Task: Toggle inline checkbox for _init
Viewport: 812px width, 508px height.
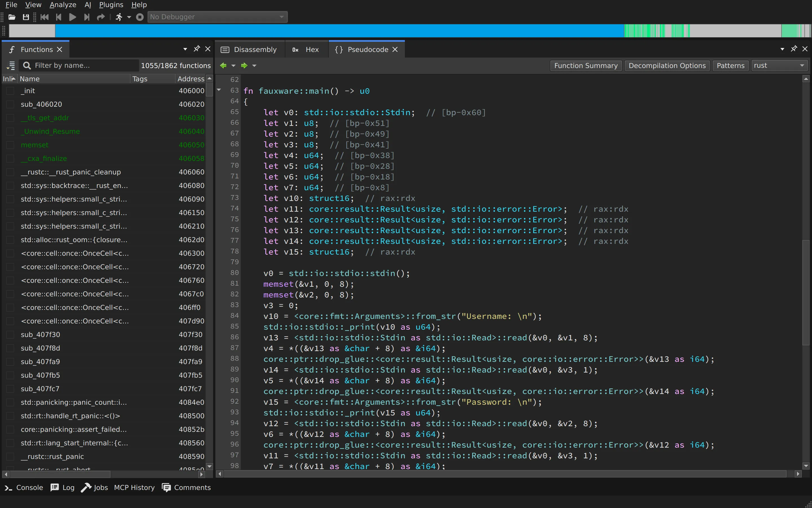Action: (10, 91)
